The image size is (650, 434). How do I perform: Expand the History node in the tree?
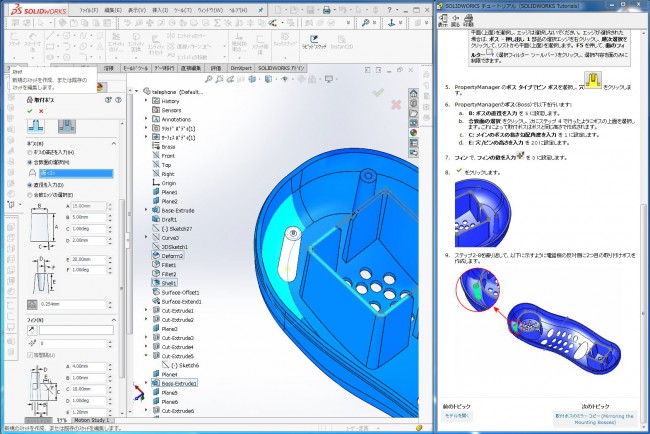click(x=146, y=101)
